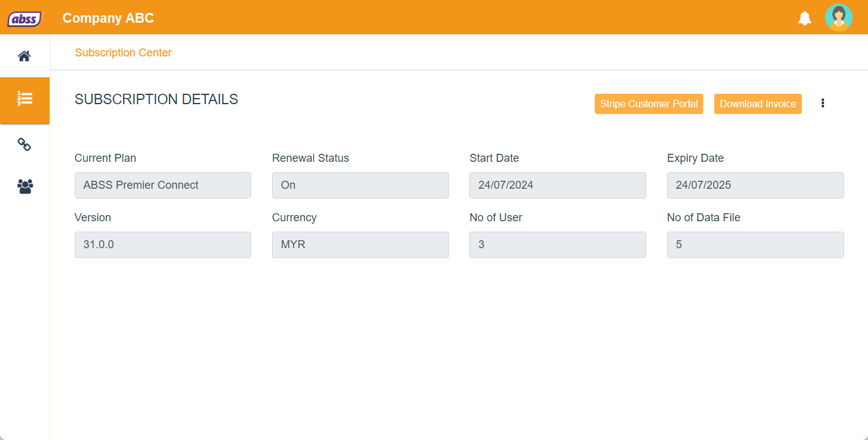This screenshot has height=440, width=868.
Task: Open the three-dot more options menu
Action: click(823, 104)
